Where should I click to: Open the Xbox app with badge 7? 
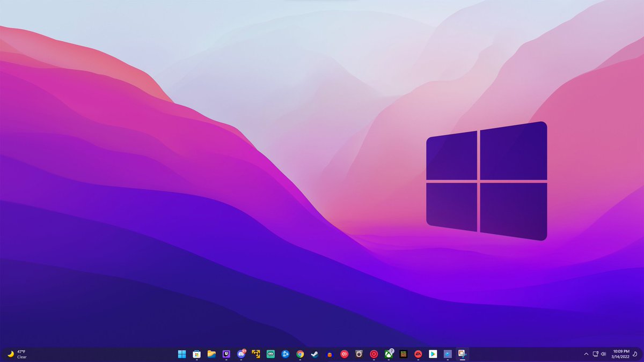click(x=389, y=353)
